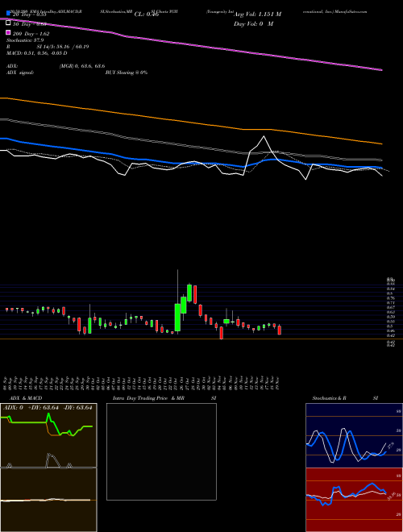Click 'Intra Day Trading Price & MR' title
403x532 pixels.
(x=148, y=398)
